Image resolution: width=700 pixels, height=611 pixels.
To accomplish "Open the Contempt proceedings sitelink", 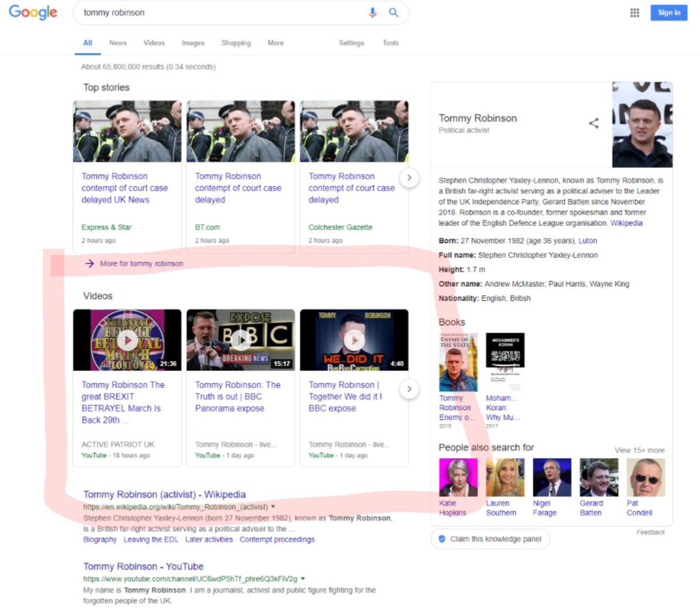I will coord(277,539).
